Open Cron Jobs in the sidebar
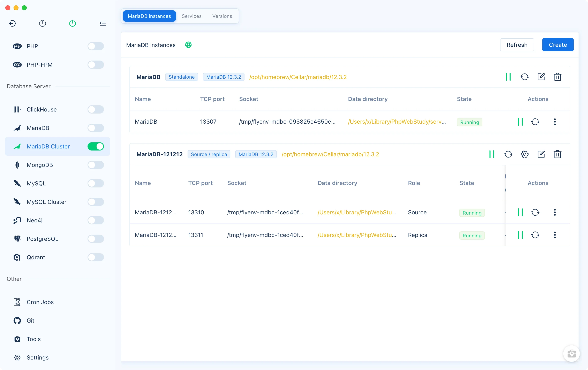 click(58, 302)
